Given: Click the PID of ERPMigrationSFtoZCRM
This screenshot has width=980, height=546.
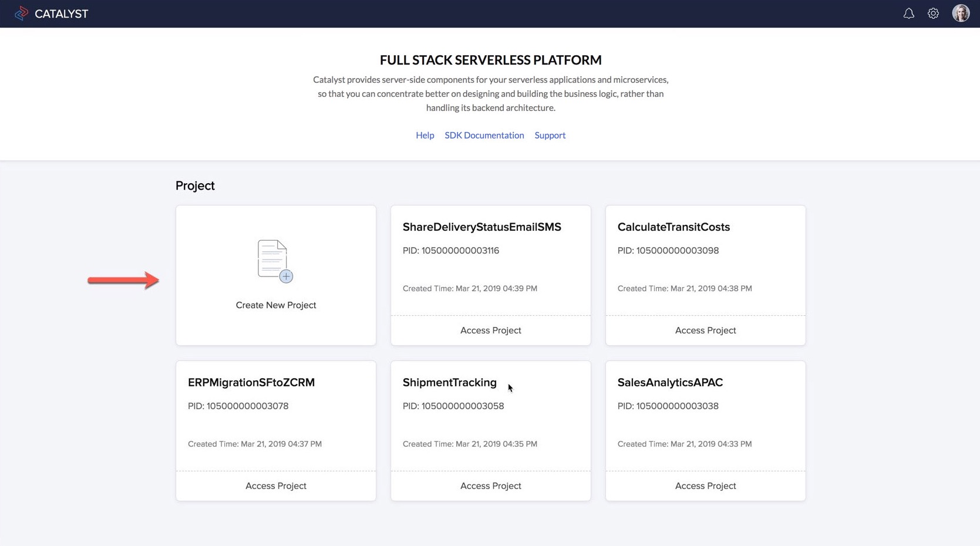Looking at the screenshot, I should (238, 406).
